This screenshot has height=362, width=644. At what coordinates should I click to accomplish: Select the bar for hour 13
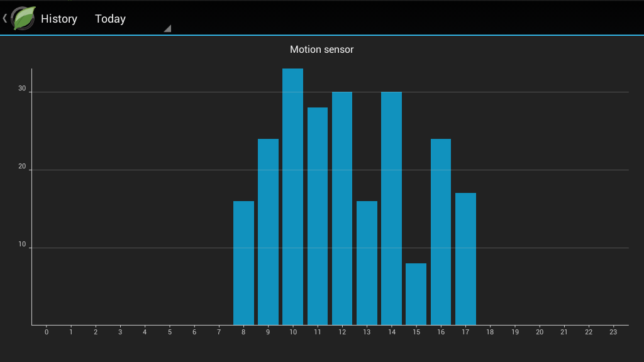(x=367, y=263)
